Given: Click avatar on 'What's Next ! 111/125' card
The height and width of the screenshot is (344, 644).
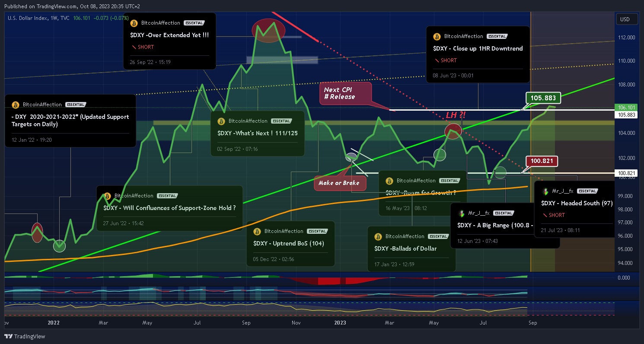Looking at the screenshot, I should tap(221, 121).
